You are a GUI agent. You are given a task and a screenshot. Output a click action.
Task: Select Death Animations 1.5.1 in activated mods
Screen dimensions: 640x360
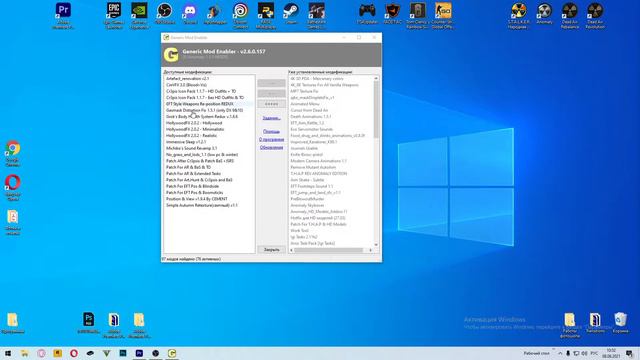tap(311, 116)
